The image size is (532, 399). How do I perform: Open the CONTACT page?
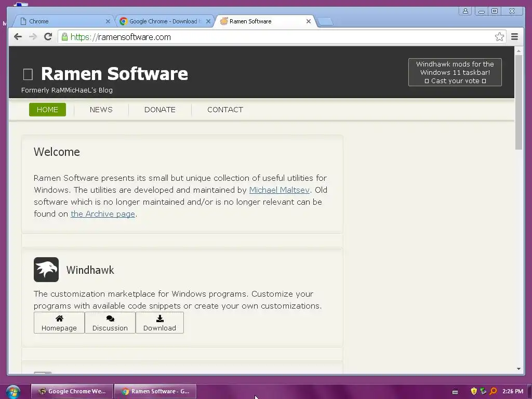click(x=225, y=110)
